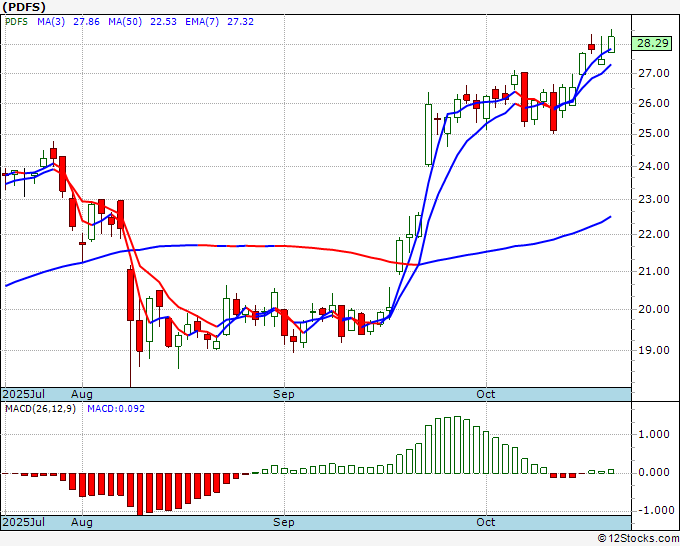Select the MA(3) legend label

51,22
